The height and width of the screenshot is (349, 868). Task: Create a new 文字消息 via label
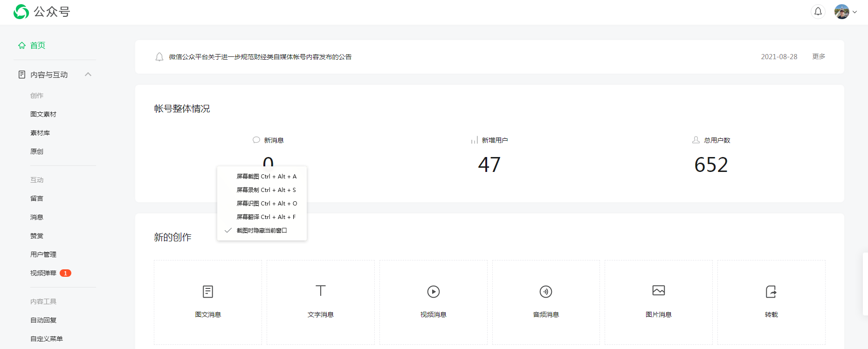tap(321, 315)
